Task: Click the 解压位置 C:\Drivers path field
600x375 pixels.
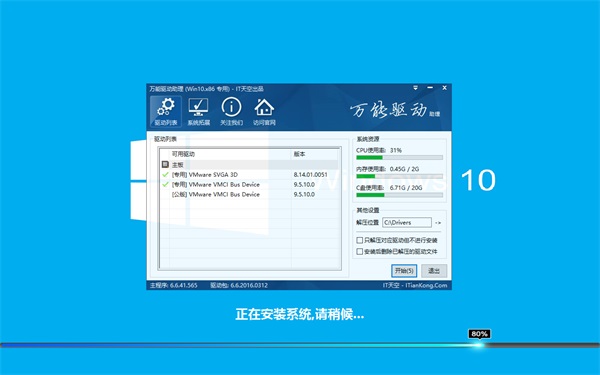Action: (x=407, y=222)
